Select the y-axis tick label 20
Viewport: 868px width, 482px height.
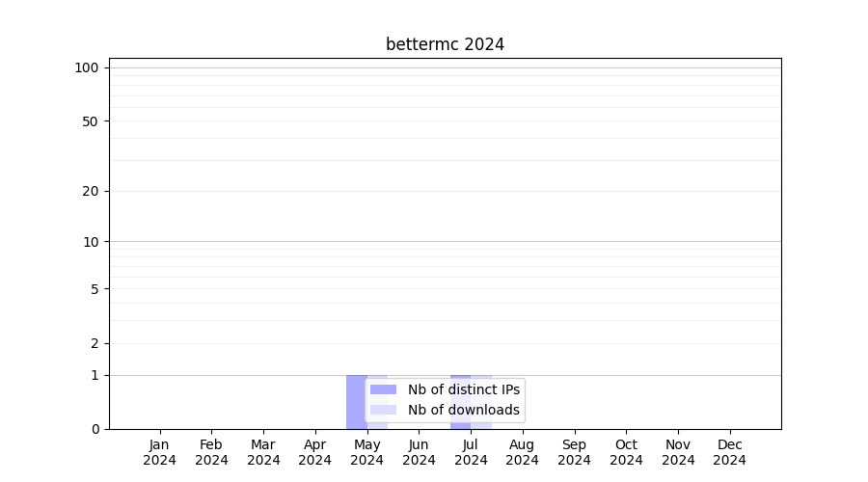pos(91,191)
